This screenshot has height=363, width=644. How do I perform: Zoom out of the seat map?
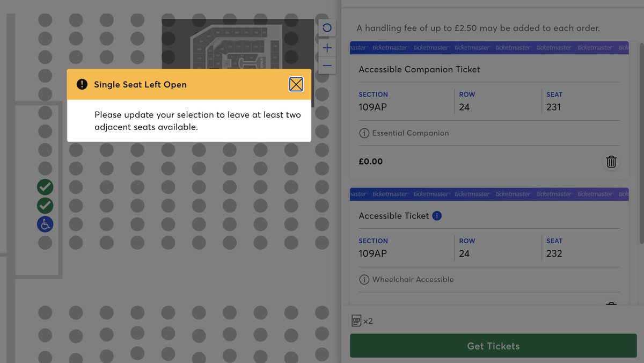click(327, 66)
